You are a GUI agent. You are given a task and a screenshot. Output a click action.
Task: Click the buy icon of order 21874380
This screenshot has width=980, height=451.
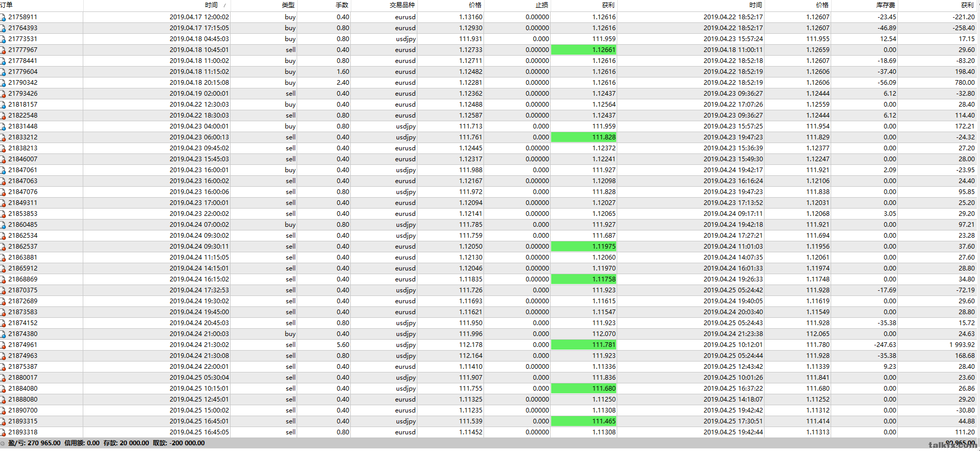point(3,334)
